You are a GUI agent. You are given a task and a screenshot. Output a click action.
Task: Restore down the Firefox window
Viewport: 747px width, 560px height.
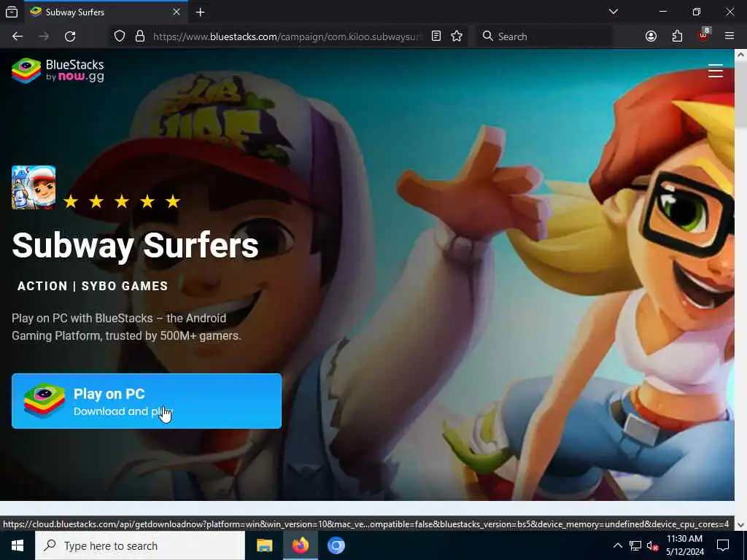click(x=697, y=12)
